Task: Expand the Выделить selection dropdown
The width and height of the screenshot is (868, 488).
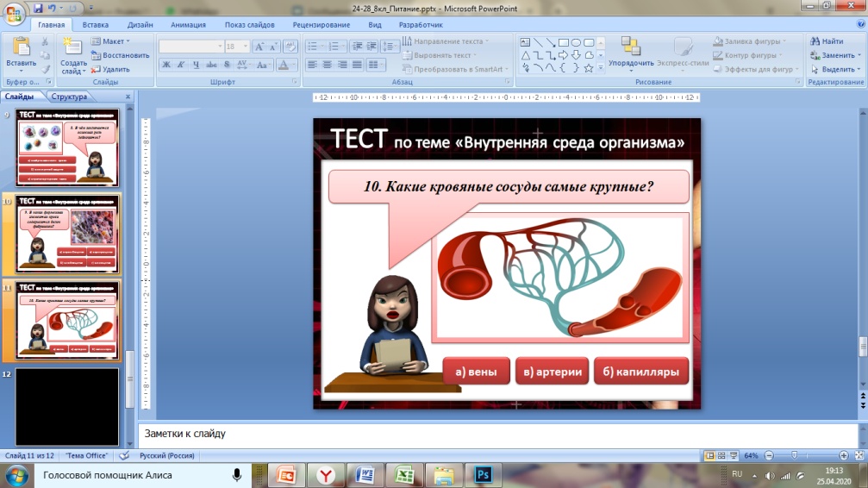Action: click(x=836, y=69)
